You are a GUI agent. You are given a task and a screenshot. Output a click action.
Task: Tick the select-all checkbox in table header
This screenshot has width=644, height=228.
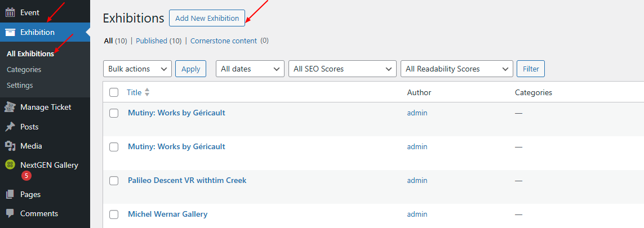[114, 93]
